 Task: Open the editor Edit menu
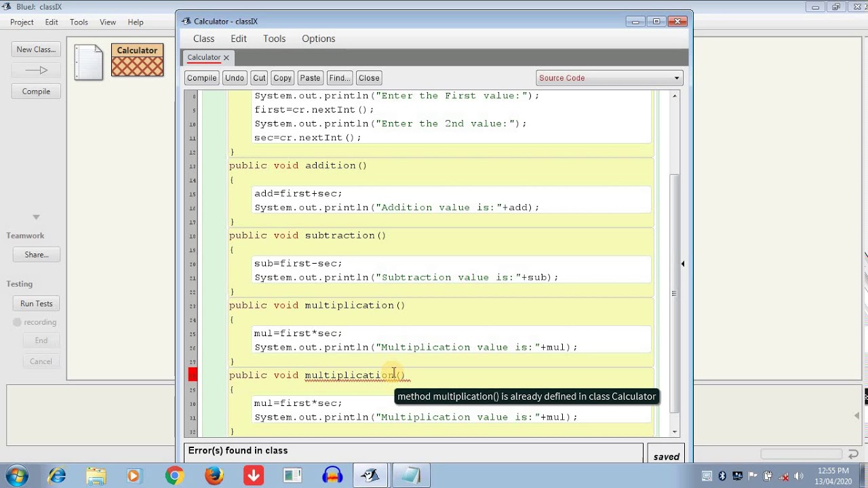coord(239,39)
